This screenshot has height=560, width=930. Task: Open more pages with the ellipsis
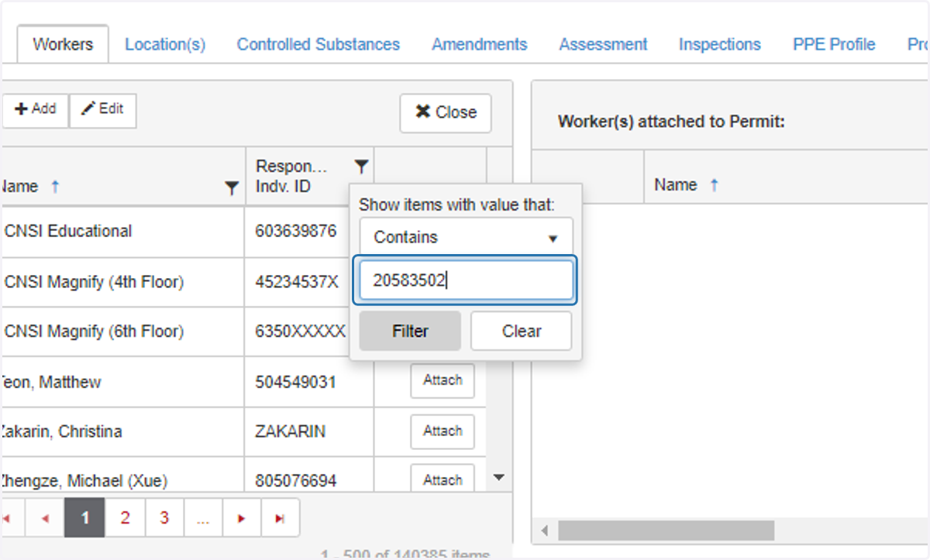203,518
